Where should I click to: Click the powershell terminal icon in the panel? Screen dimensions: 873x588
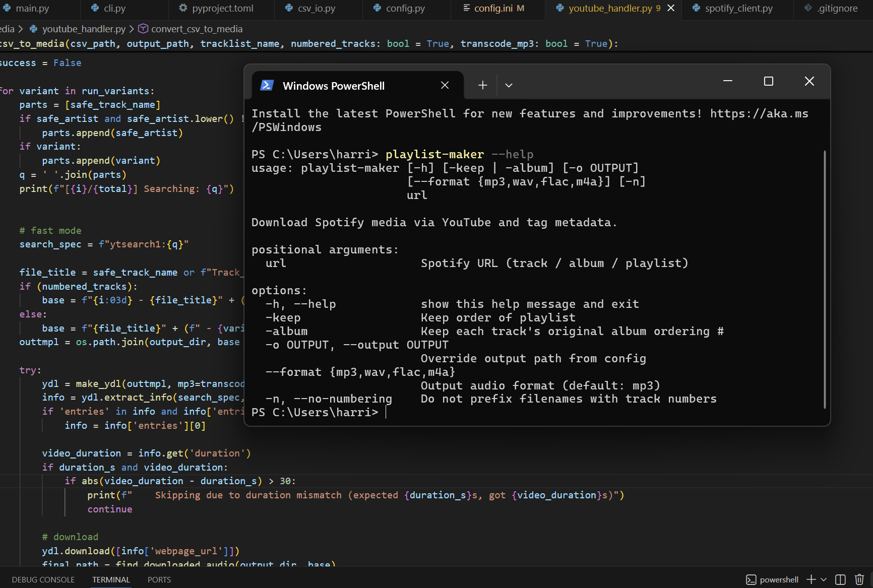coord(751,579)
